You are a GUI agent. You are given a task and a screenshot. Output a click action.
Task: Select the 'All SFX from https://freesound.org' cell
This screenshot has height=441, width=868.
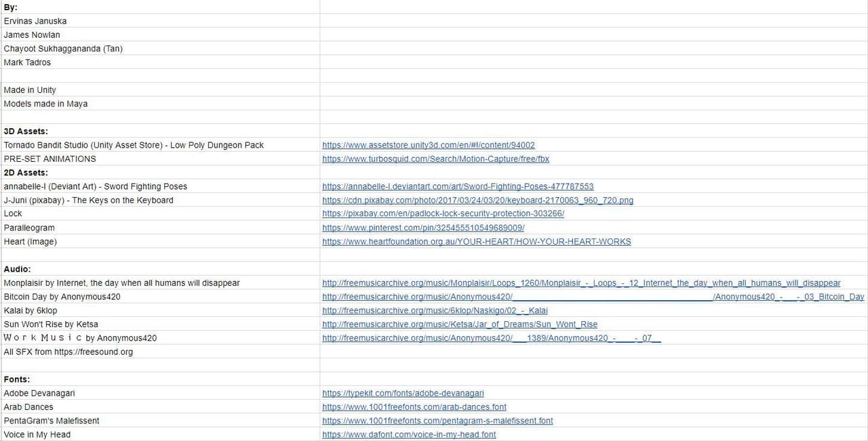(x=160, y=352)
